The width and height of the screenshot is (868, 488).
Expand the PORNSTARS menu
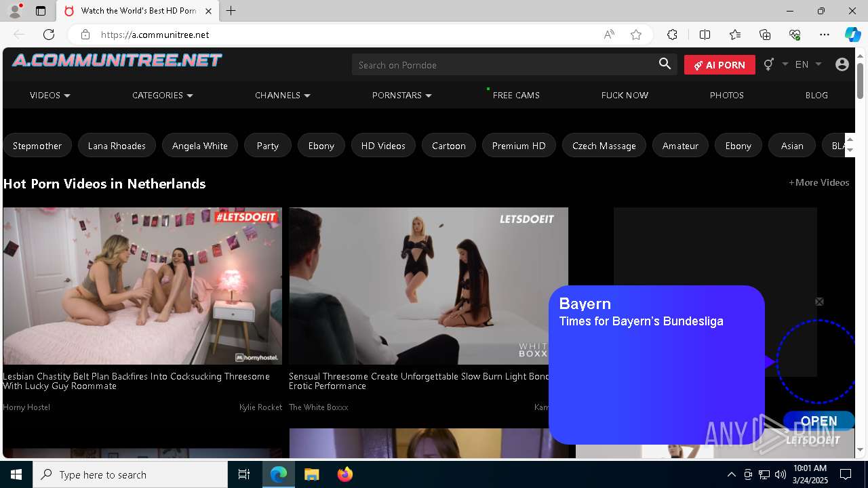click(402, 96)
